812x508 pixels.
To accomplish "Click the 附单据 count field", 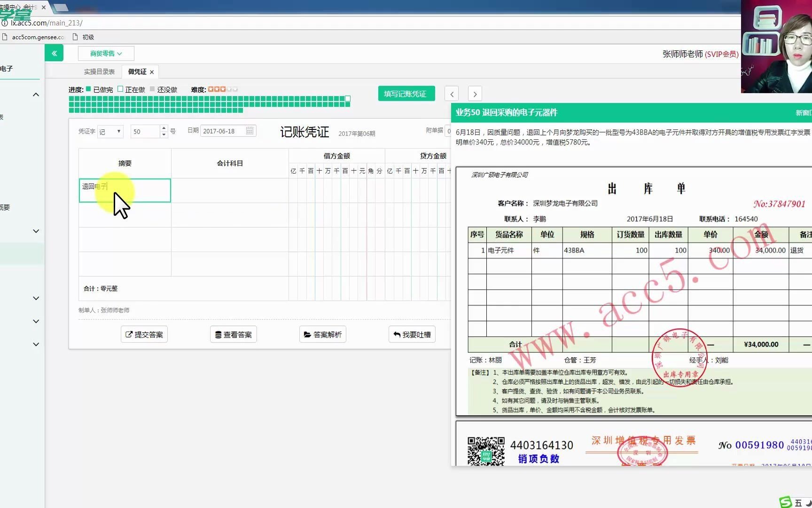I will pyautogui.click(x=448, y=131).
